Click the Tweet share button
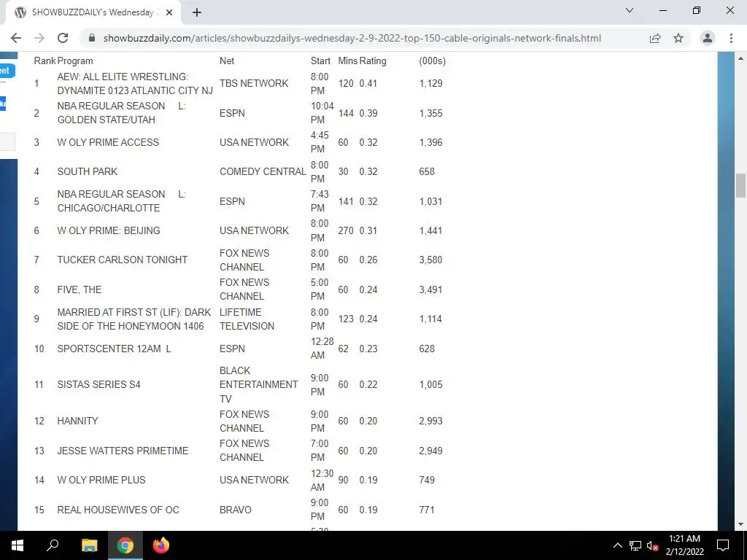This screenshot has height=560, width=747. (7, 71)
